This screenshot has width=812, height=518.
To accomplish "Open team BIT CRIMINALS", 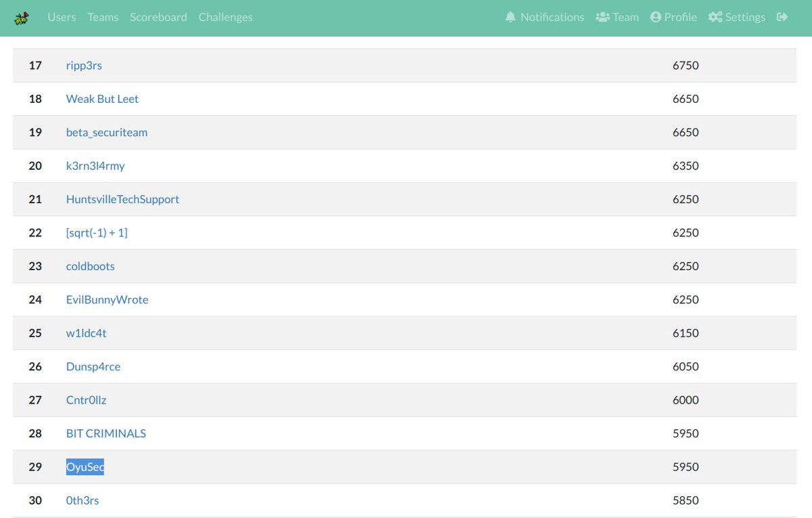I will 106,433.
